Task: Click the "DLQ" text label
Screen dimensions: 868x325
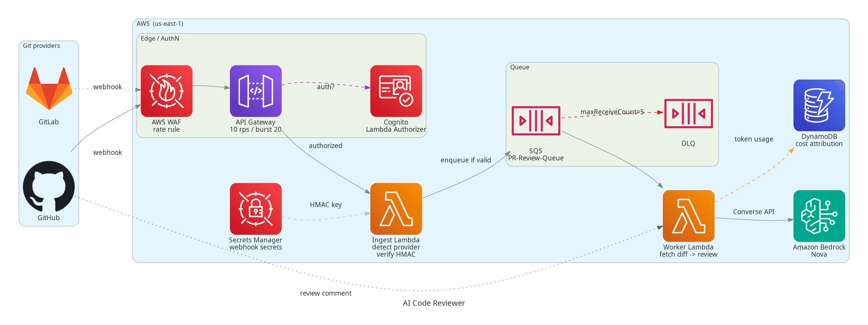Action: [x=688, y=143]
